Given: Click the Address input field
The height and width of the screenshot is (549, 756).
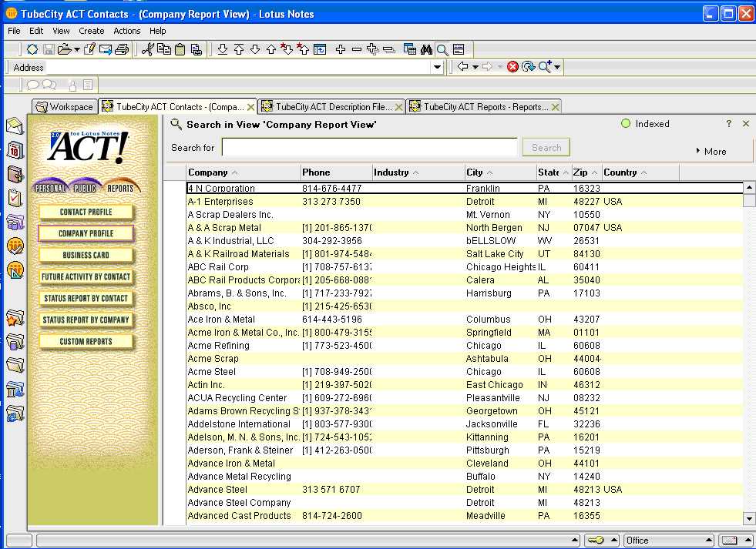Looking at the screenshot, I should pos(239,67).
